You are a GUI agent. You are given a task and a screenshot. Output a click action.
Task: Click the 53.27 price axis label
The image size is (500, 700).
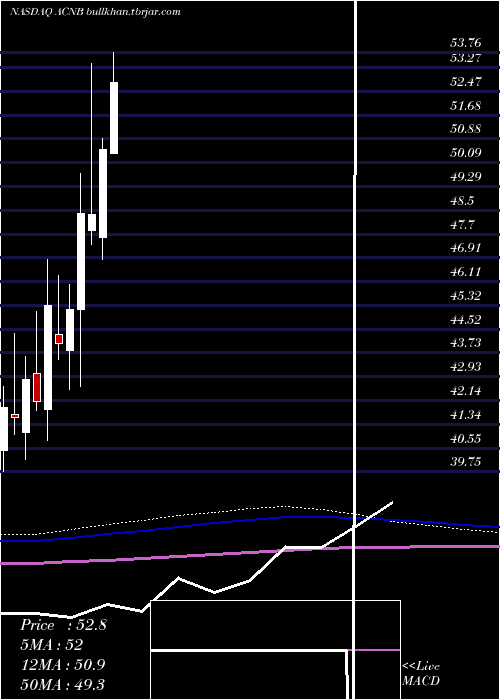pos(466,58)
